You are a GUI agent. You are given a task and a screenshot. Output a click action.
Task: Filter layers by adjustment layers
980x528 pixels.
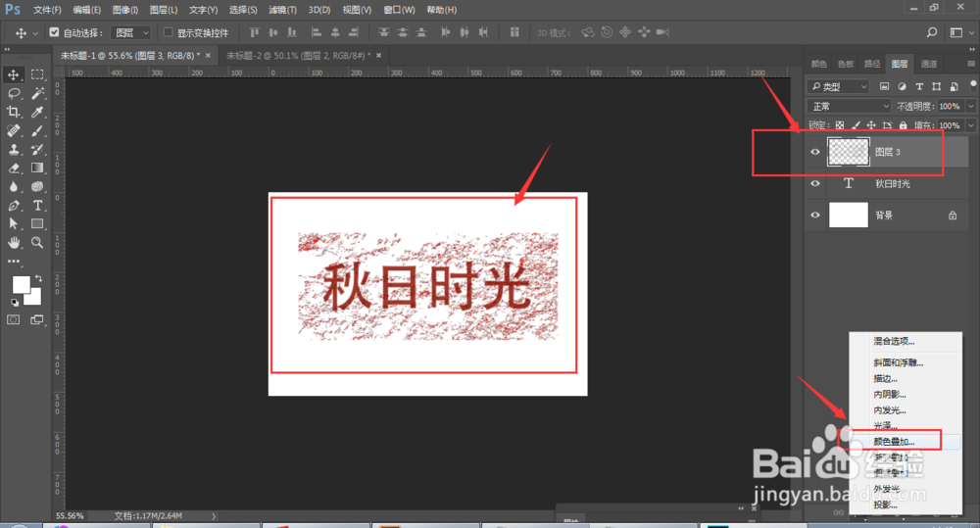pyautogui.click(x=902, y=87)
